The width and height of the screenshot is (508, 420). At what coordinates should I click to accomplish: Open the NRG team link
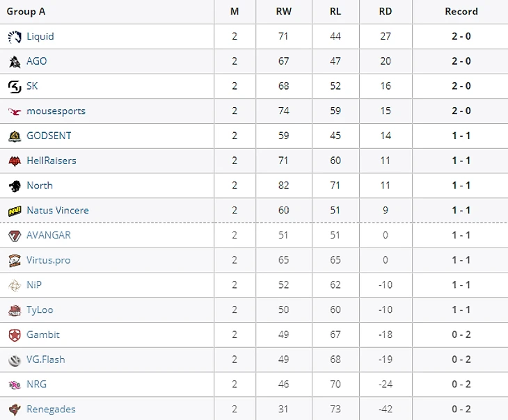pyautogui.click(x=37, y=384)
